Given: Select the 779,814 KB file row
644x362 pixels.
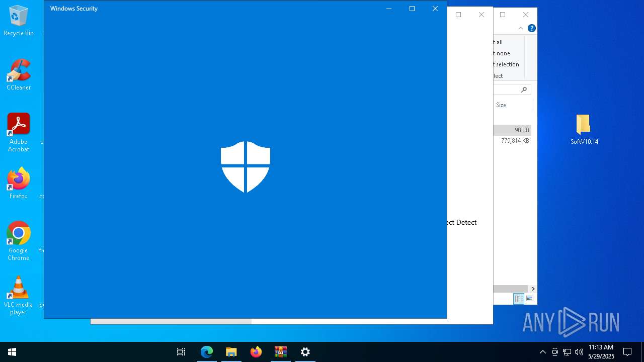Looking at the screenshot, I should [x=512, y=141].
